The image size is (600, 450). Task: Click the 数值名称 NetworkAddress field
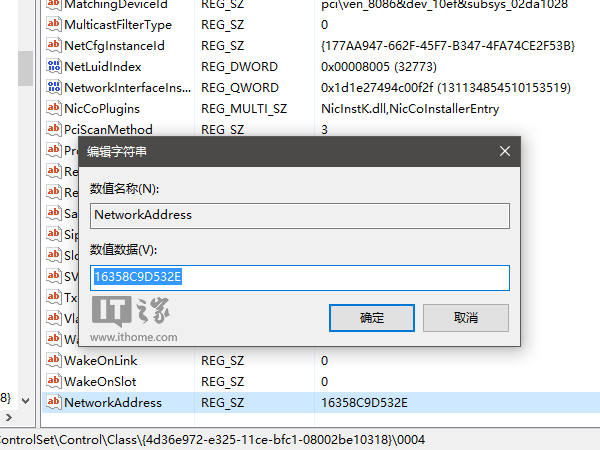coord(300,215)
